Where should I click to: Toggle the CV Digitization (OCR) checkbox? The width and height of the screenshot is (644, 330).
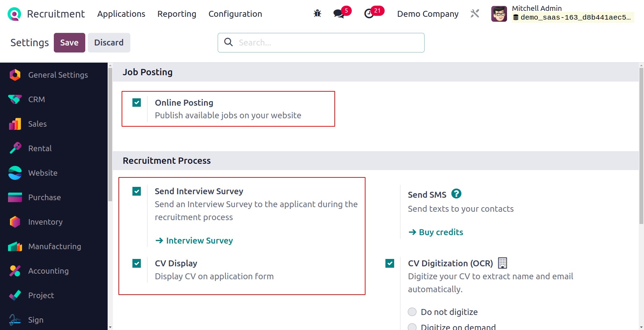coord(390,263)
